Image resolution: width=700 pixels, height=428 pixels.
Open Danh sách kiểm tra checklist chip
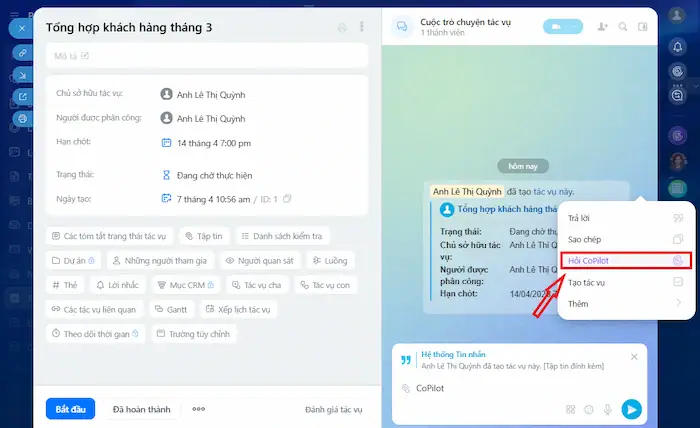click(282, 236)
